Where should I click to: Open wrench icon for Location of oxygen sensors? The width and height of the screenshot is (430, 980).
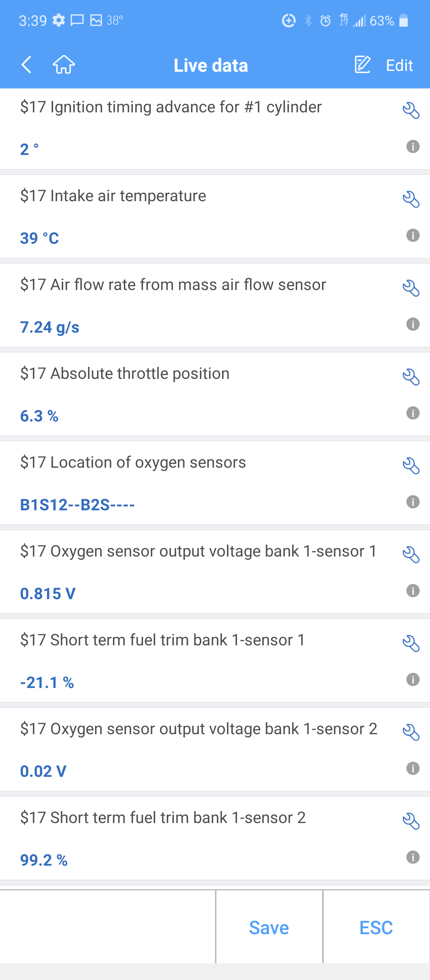coord(411,466)
